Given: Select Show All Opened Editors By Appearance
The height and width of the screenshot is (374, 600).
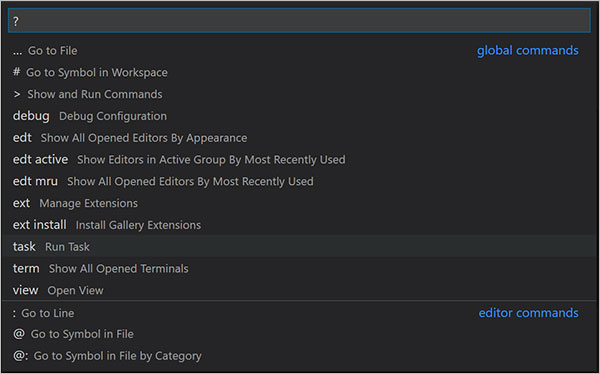Looking at the screenshot, I should coord(299,138).
